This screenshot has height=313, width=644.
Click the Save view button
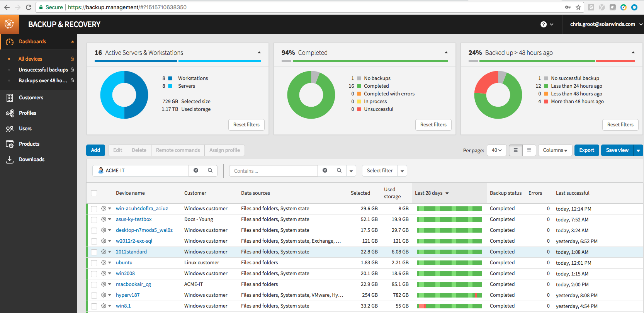tap(617, 150)
